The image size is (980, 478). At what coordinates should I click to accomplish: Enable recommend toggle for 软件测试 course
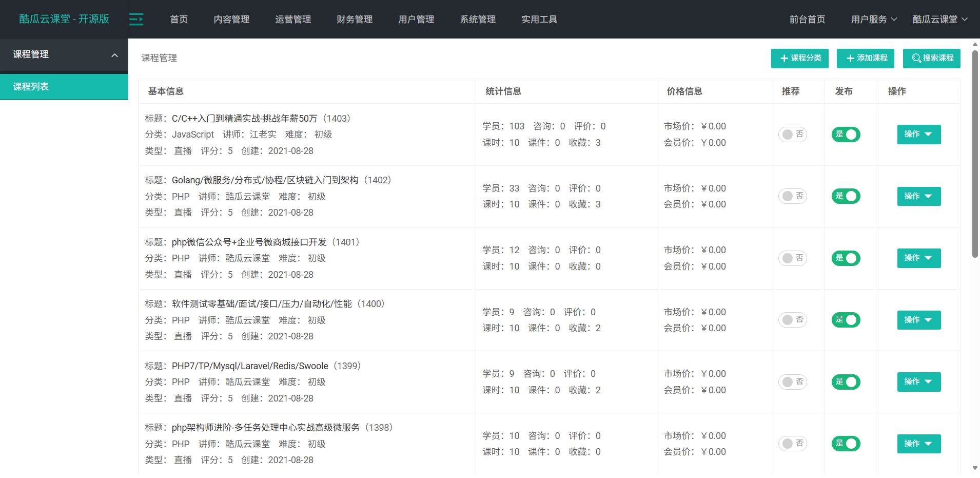tap(793, 319)
